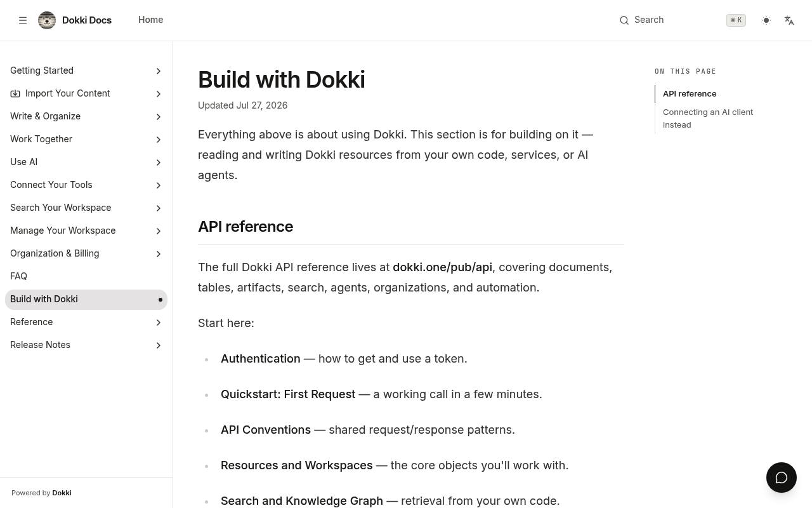Click the search magnifier icon
812x508 pixels.
pos(624,20)
